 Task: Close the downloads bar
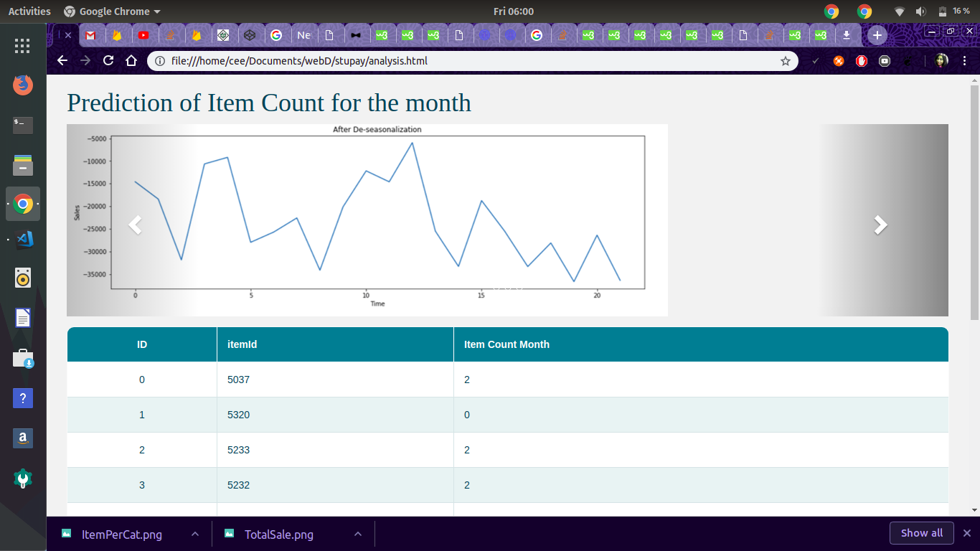(x=966, y=533)
